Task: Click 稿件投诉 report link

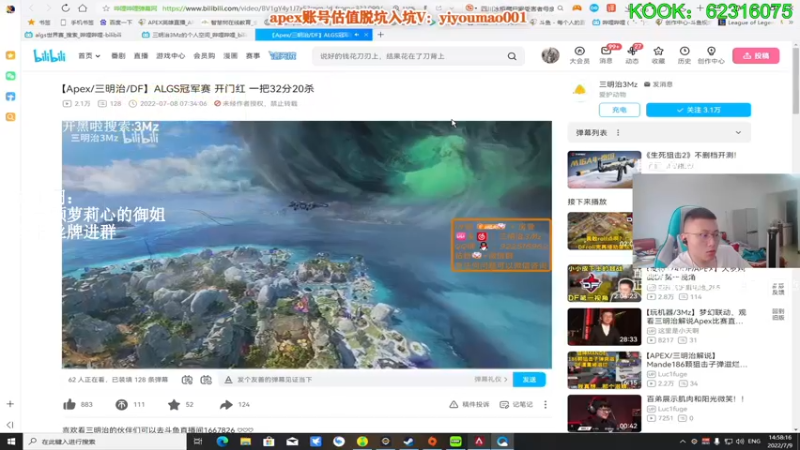Action: pyautogui.click(x=469, y=404)
